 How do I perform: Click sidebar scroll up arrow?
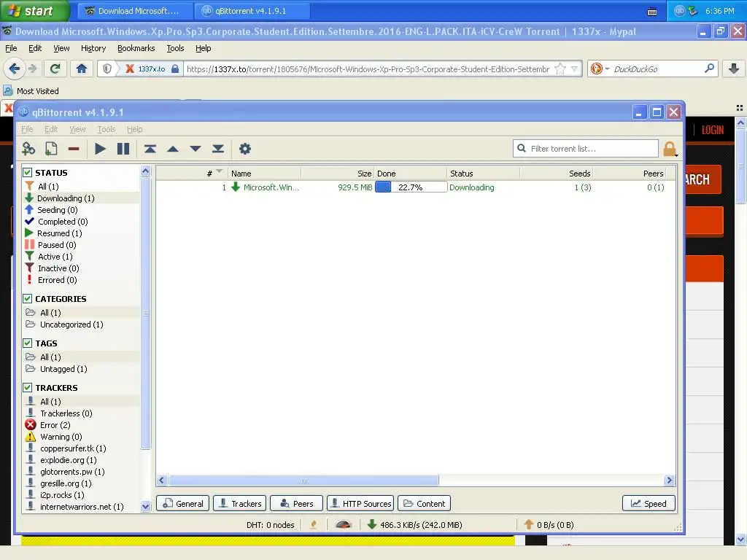pyautogui.click(x=146, y=171)
